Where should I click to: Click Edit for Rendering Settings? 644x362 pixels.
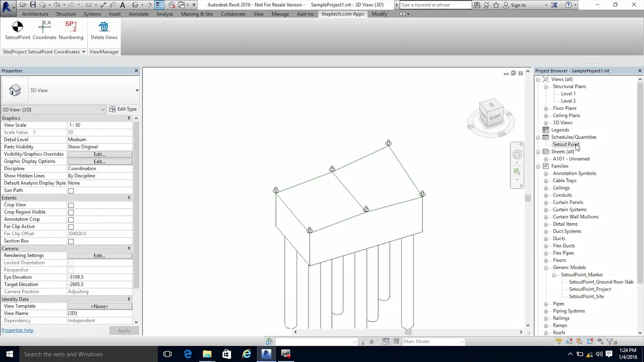(x=100, y=255)
